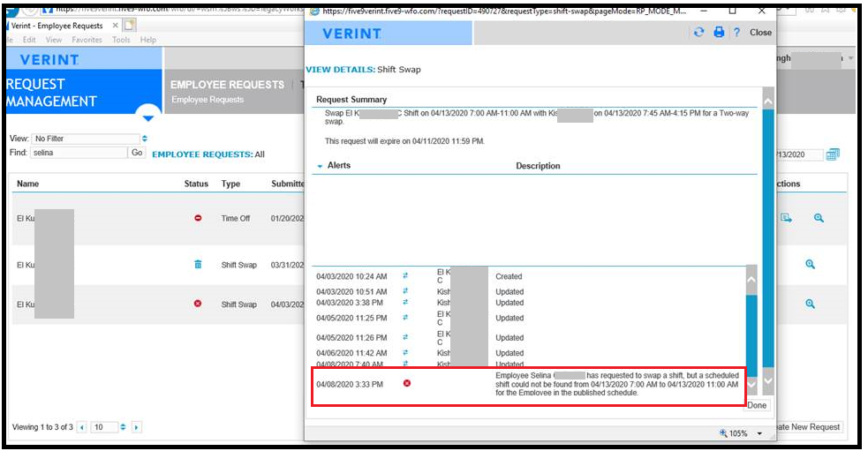
Task: Click the swap icon for 04/03/2020 10:51 AM
Action: (405, 291)
